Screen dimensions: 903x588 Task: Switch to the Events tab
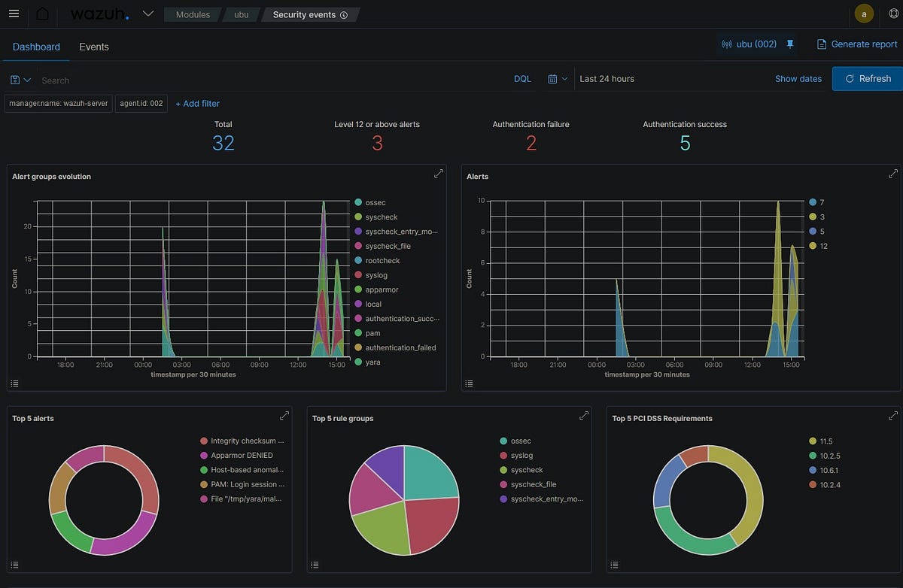(x=93, y=47)
